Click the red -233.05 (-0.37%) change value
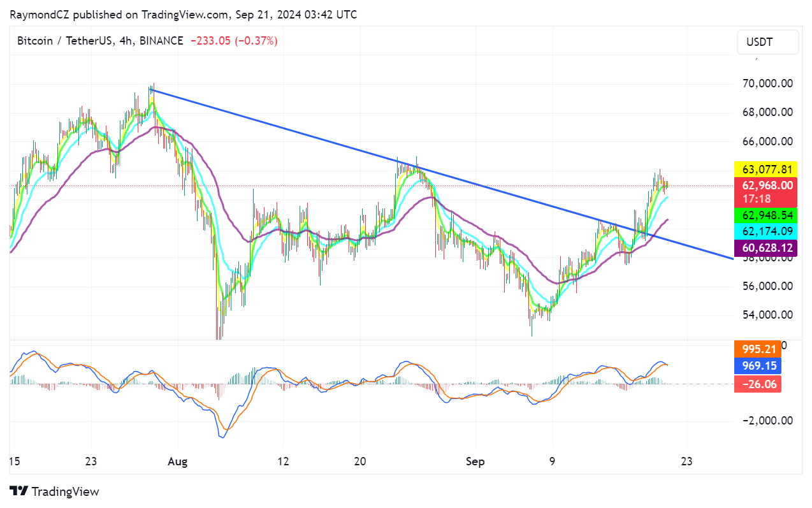Screen dimensions: 812x508 (x=231, y=41)
